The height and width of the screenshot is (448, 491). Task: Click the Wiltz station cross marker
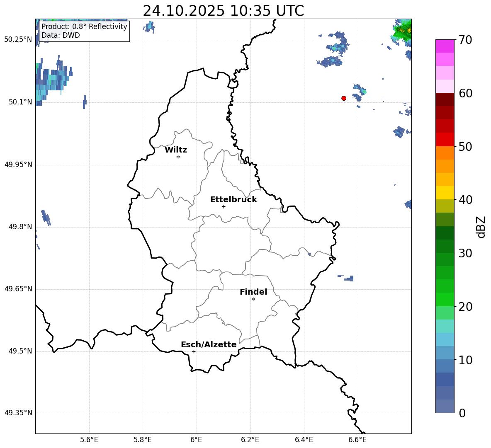click(x=178, y=157)
